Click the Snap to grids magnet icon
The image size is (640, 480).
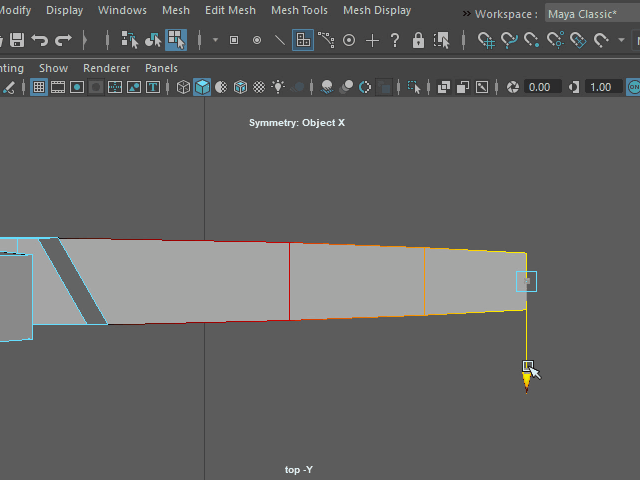click(x=485, y=40)
